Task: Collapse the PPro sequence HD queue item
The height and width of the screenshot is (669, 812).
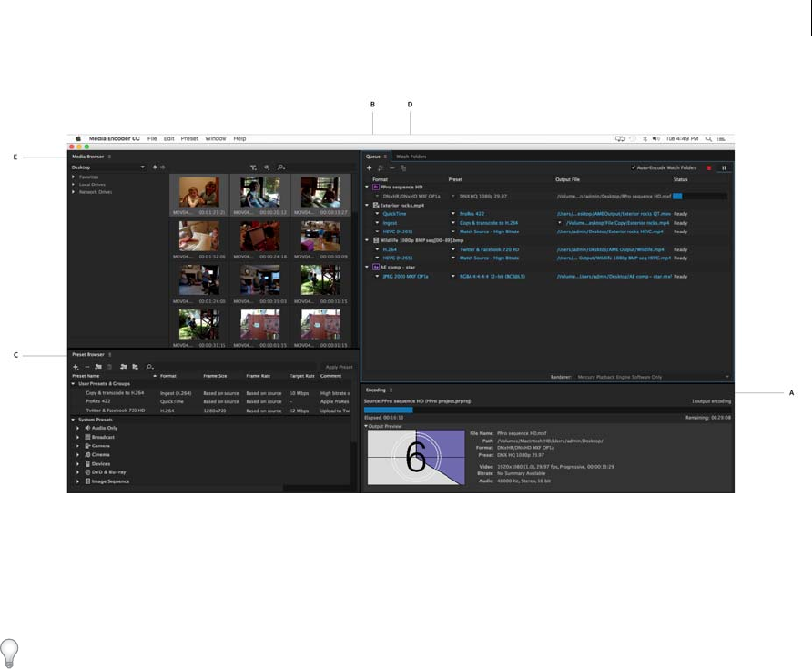Action: [x=367, y=187]
